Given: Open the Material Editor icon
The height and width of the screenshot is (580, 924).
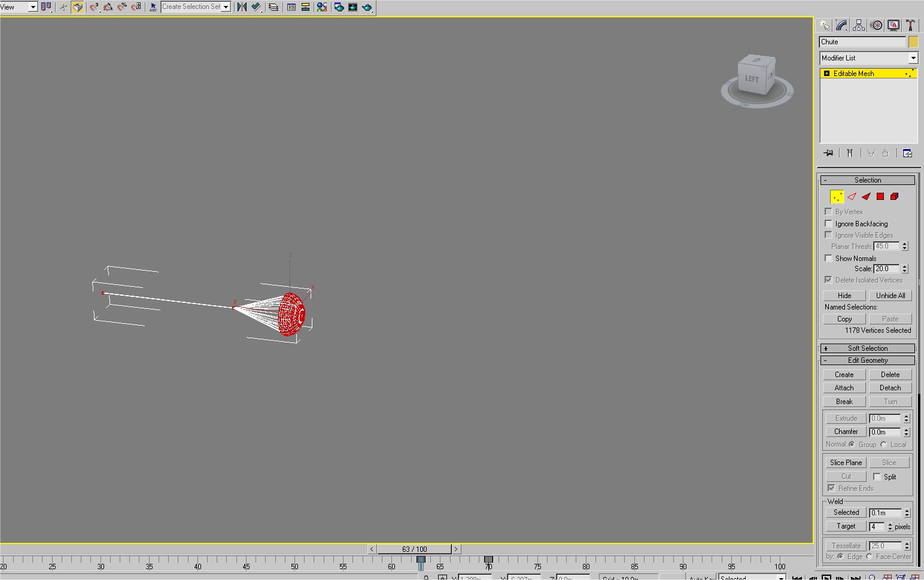Looking at the screenshot, I should pos(322,7).
